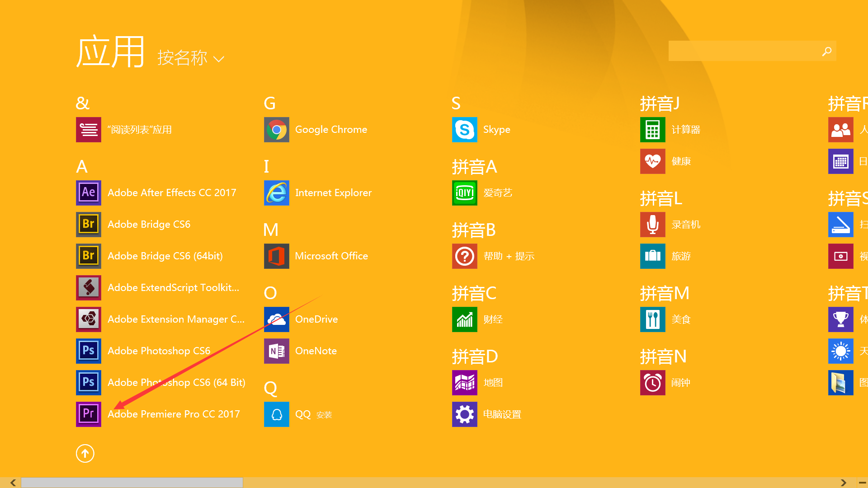The height and width of the screenshot is (488, 868).
Task: Click the 拼音M group header
Action: click(665, 293)
